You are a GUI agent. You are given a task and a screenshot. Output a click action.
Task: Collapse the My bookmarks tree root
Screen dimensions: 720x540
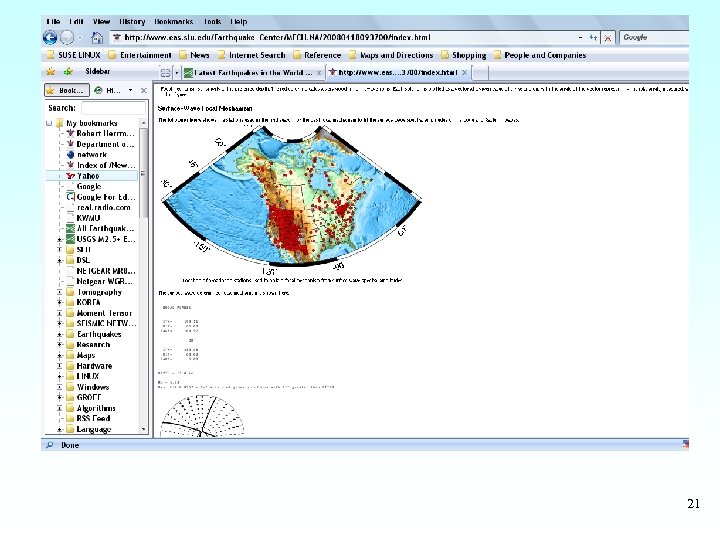coord(49,124)
